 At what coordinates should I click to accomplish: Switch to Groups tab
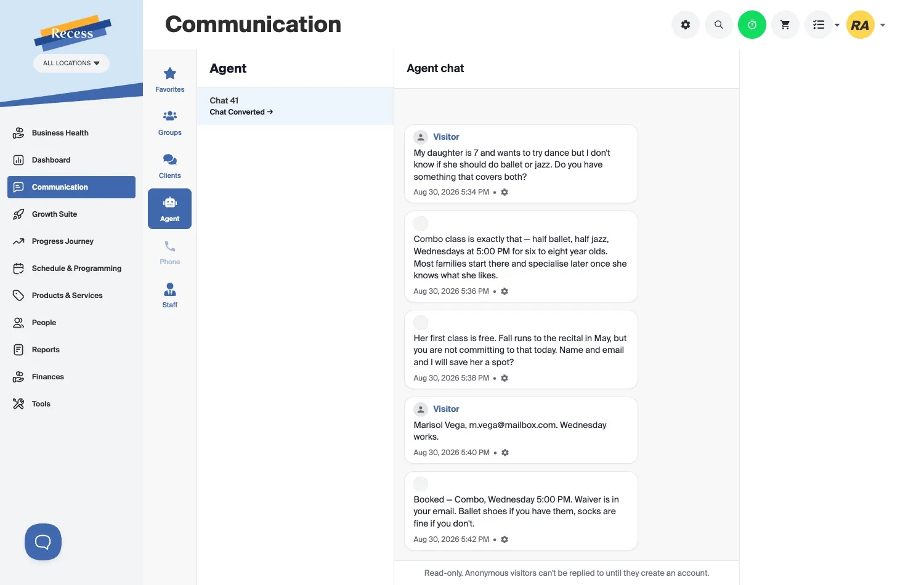pyautogui.click(x=170, y=123)
